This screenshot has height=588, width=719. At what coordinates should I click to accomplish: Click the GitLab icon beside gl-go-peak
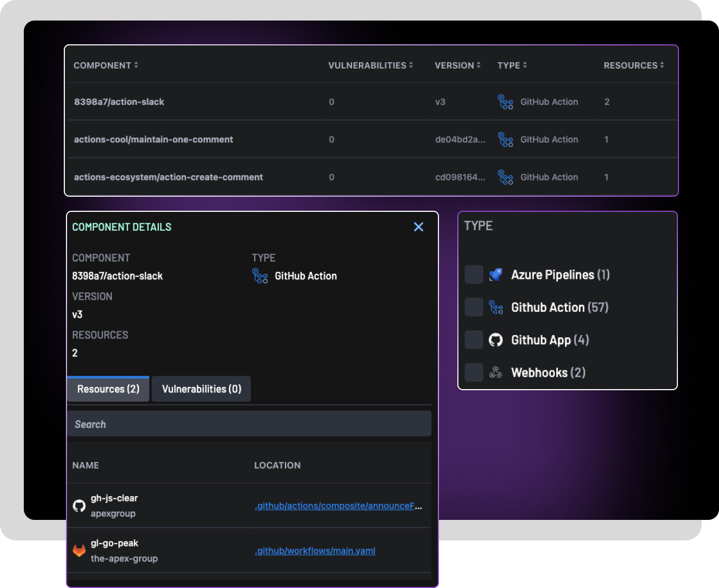(79, 551)
